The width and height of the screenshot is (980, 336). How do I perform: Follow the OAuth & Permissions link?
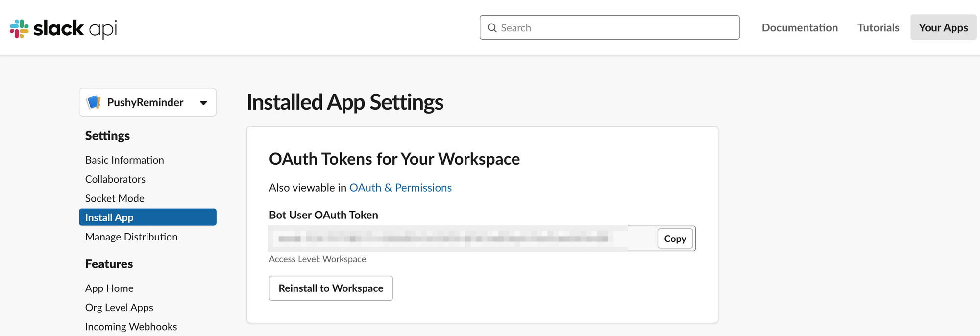[x=400, y=188]
